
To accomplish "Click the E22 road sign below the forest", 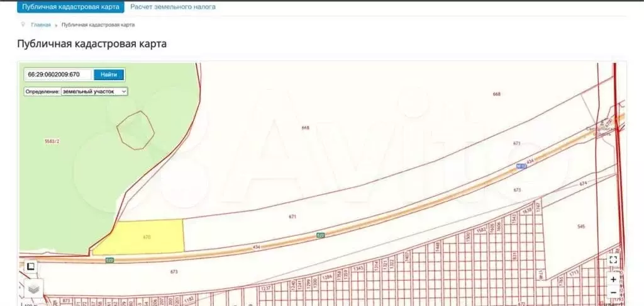I will coord(109,260).
